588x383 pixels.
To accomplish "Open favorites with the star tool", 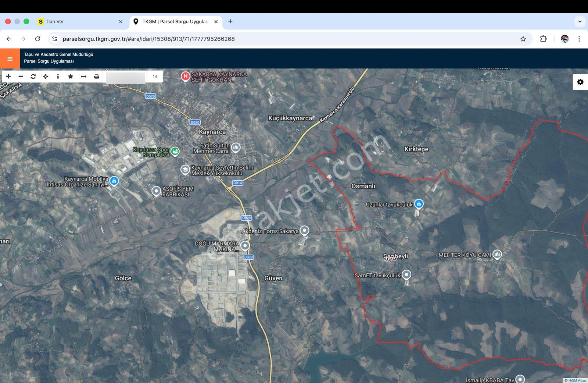I will click(x=71, y=77).
